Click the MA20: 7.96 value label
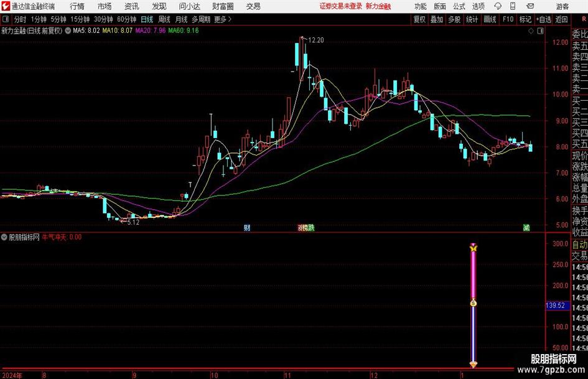The image size is (588, 379). (151, 30)
